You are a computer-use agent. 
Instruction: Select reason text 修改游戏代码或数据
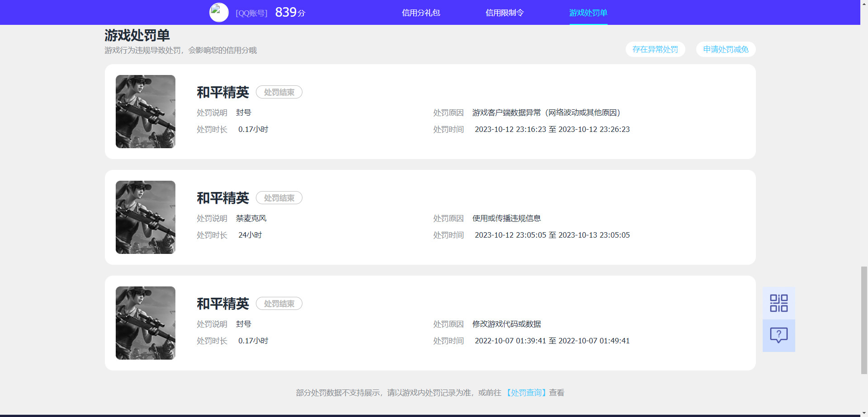click(506, 324)
